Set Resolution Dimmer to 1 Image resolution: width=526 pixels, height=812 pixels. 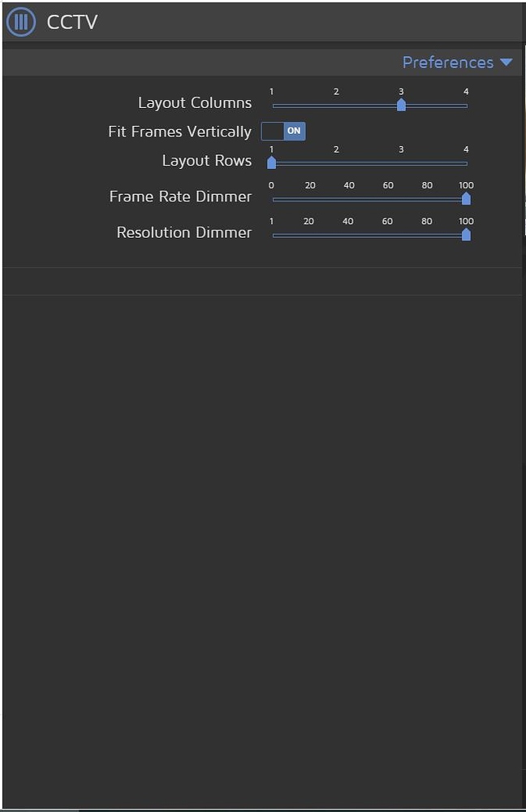coord(273,235)
